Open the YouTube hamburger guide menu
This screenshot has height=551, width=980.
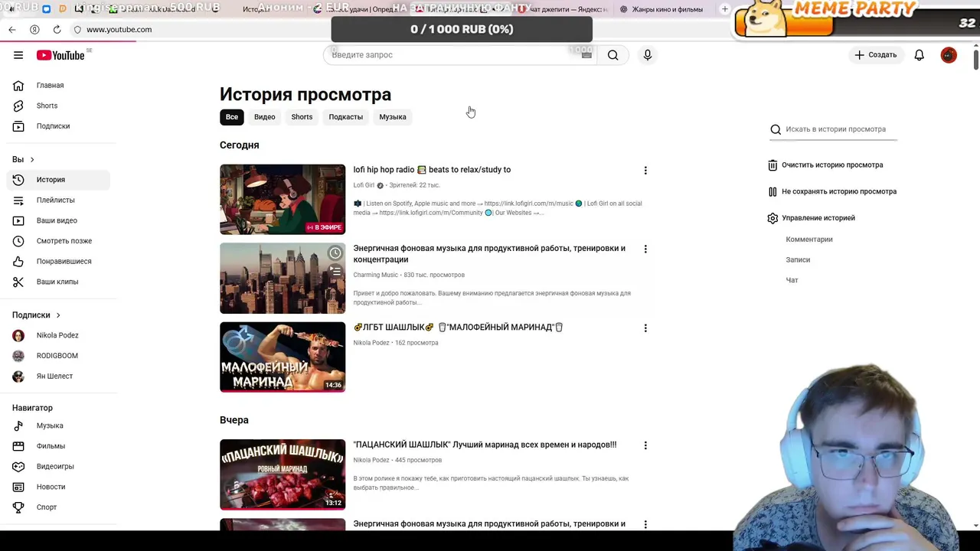[18, 55]
